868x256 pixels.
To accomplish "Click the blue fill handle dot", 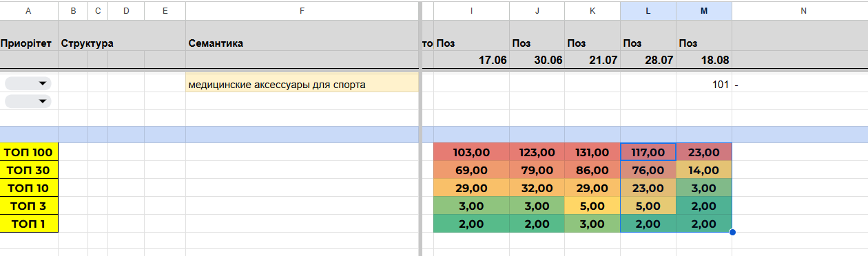I will pos(732,232).
